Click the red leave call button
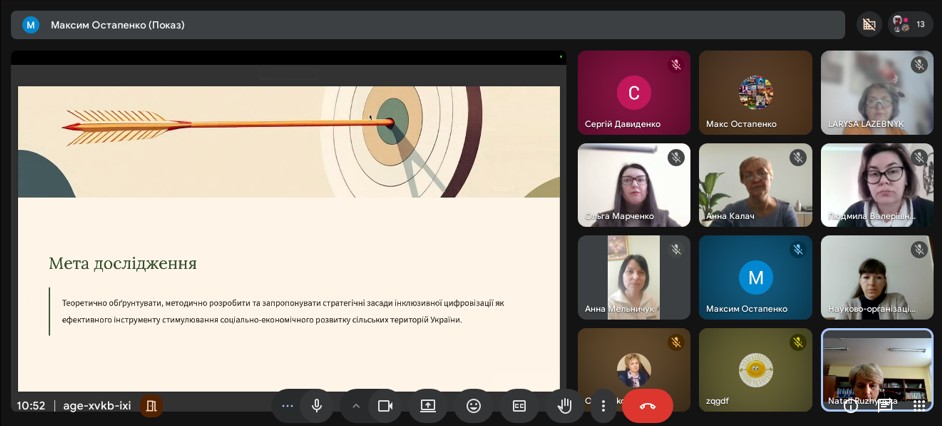The height and width of the screenshot is (426, 942). click(647, 406)
